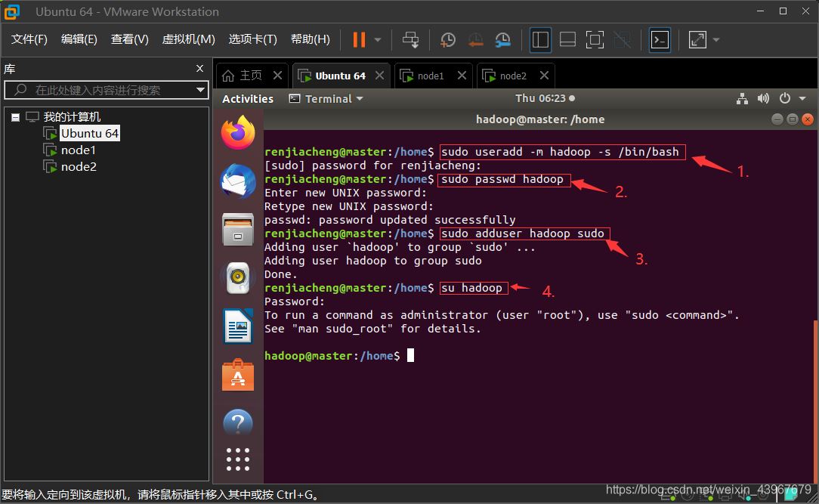Enter full screen mode icon
This screenshot has width=819, height=504.
[595, 39]
